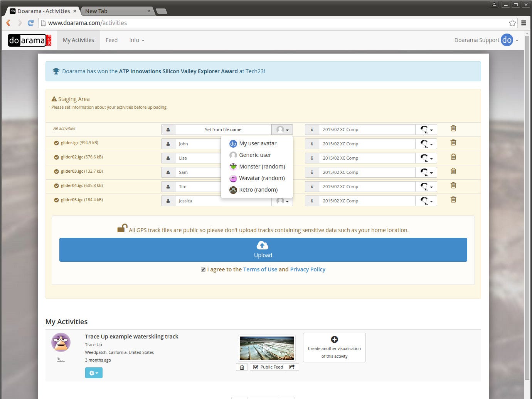Choose My user avatar from the menu
532x399 pixels.
pyautogui.click(x=257, y=143)
